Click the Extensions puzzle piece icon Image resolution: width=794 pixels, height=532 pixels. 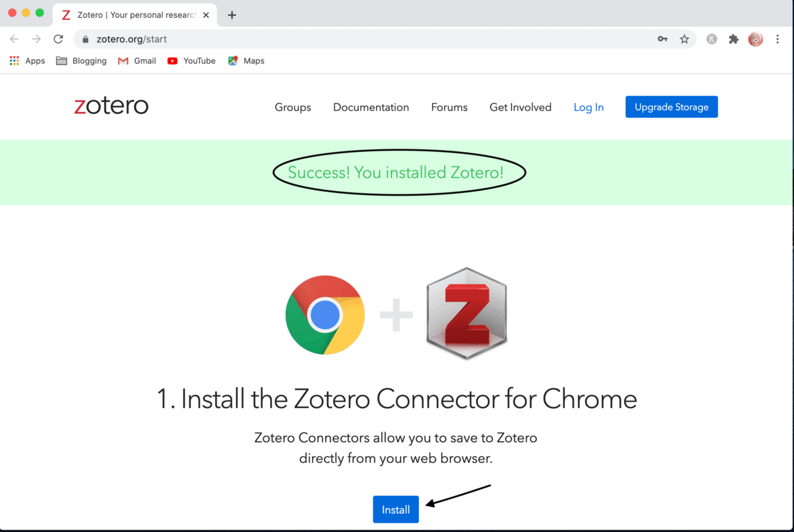(734, 39)
